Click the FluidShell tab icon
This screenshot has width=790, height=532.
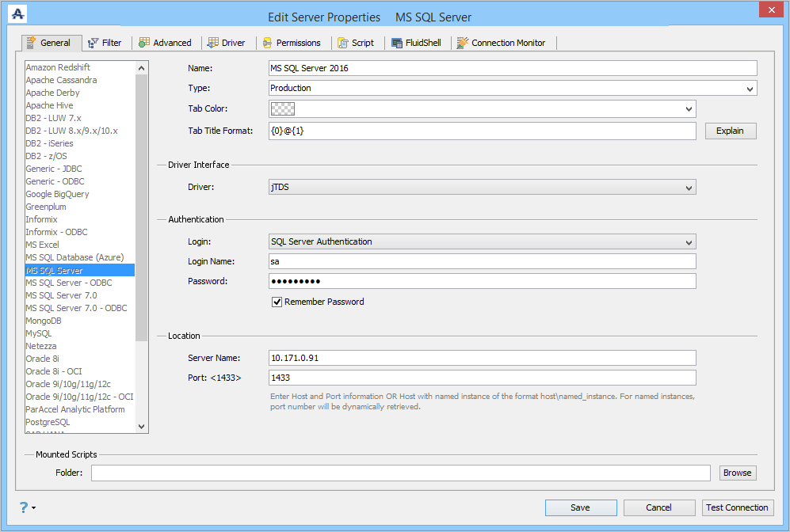[399, 43]
